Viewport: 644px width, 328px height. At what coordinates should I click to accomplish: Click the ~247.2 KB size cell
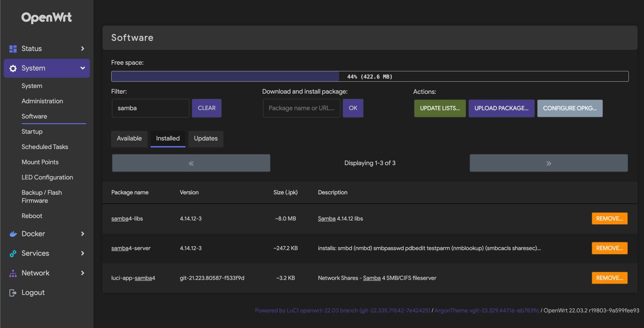(x=286, y=248)
